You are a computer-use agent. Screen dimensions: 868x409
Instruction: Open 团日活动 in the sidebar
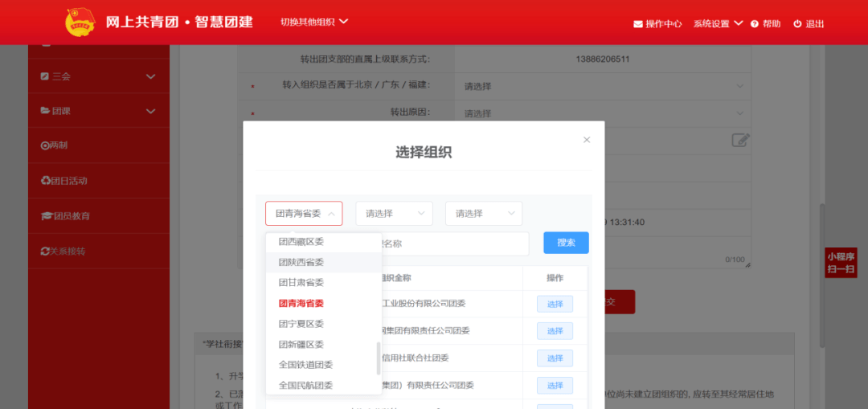[x=99, y=181]
